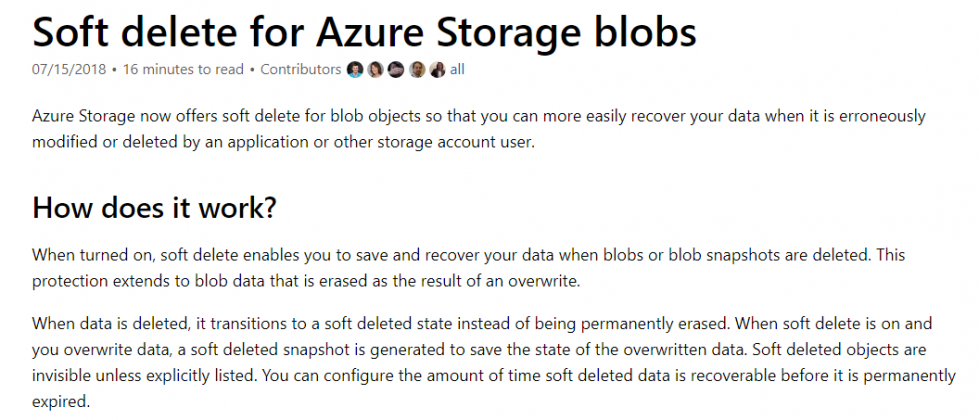Click the fourth contributor avatar

416,70
